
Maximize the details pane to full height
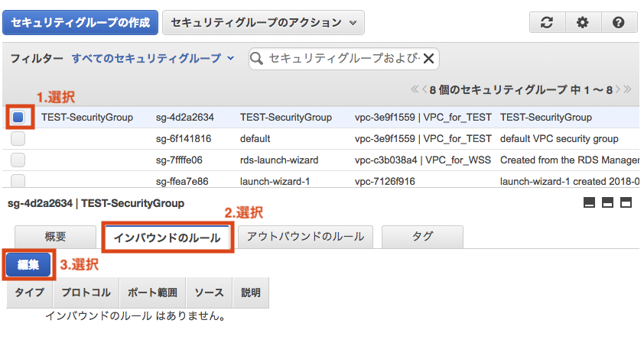click(626, 202)
